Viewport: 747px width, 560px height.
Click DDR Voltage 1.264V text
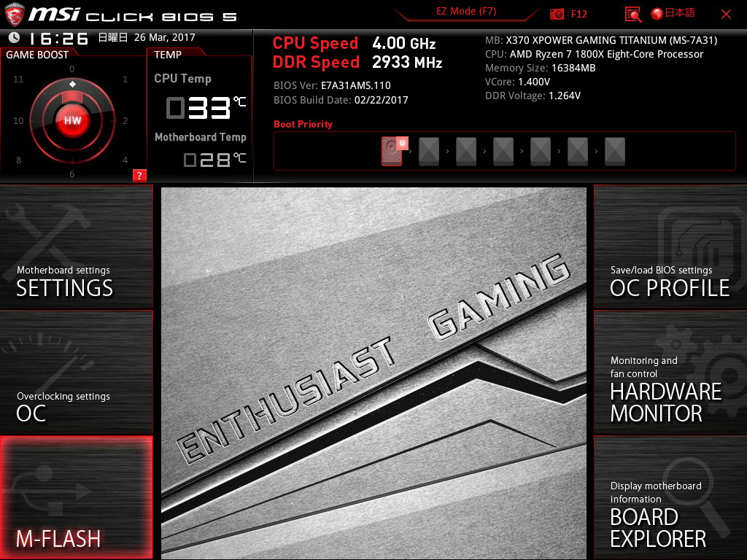point(533,96)
